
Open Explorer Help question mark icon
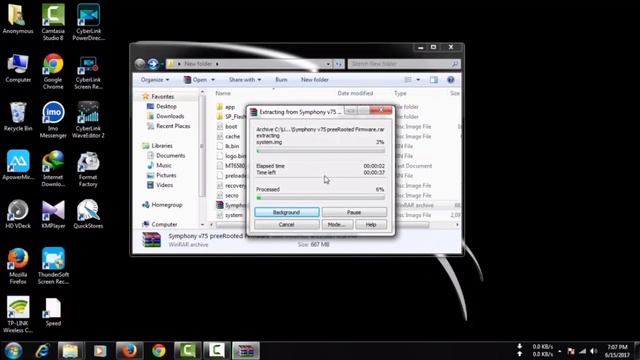tap(451, 80)
